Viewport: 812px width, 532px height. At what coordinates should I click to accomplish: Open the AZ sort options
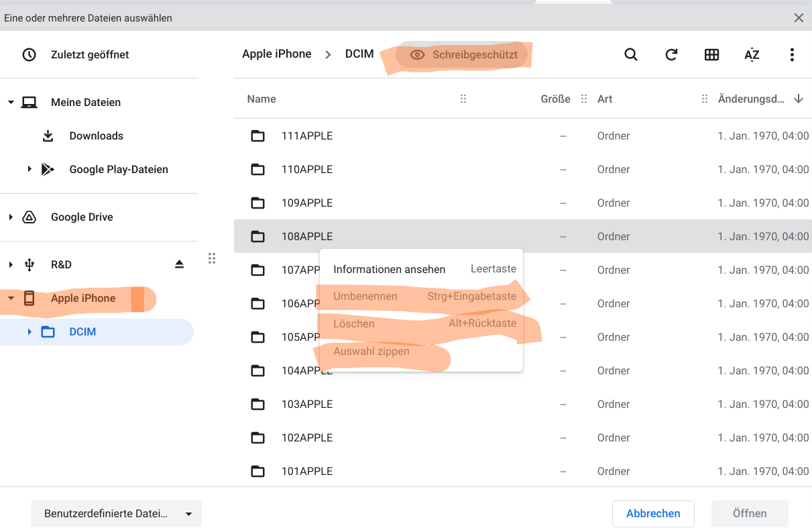[x=752, y=55]
